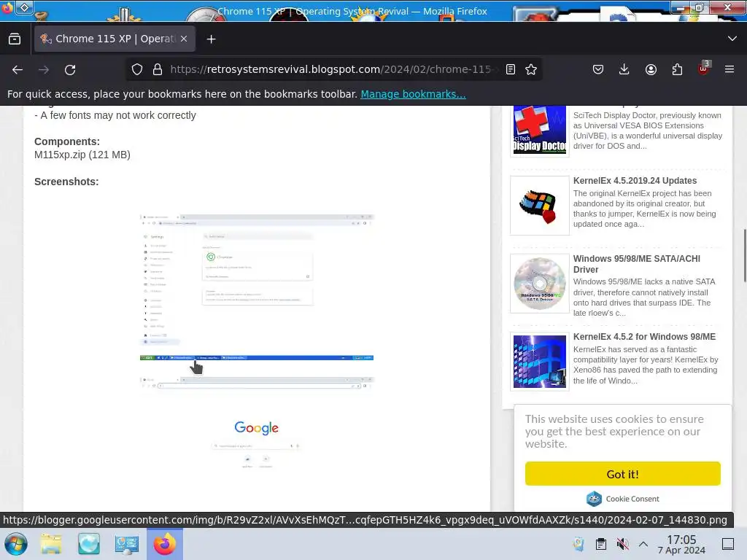Show site security padlock info
This screenshot has height=560, width=747.
point(158,69)
